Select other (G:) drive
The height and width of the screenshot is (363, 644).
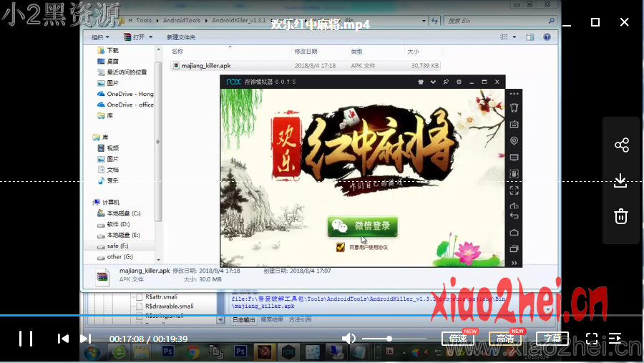click(x=120, y=256)
